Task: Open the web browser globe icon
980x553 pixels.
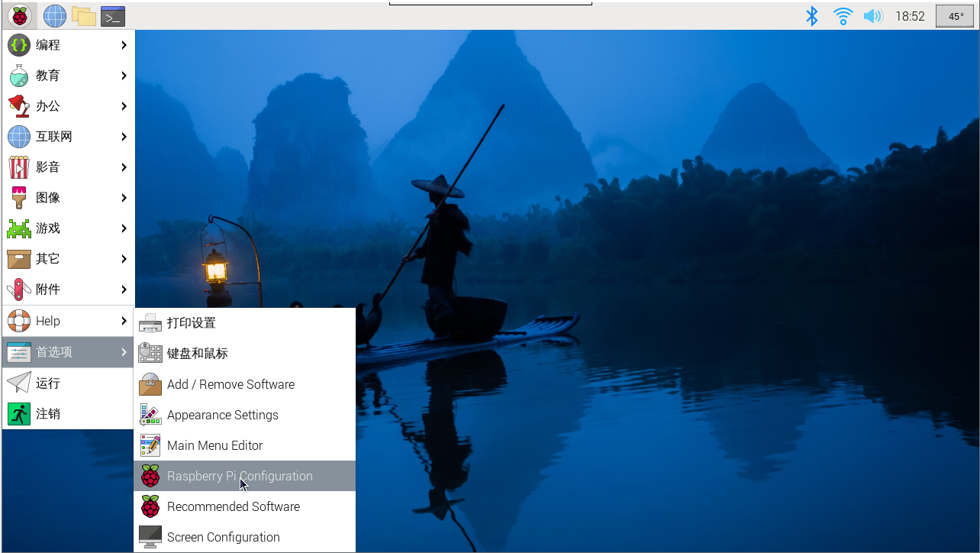Action: [55, 15]
